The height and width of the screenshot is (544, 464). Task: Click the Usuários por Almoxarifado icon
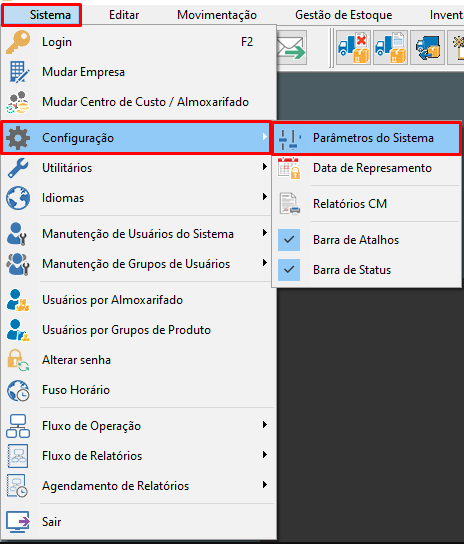(18, 300)
